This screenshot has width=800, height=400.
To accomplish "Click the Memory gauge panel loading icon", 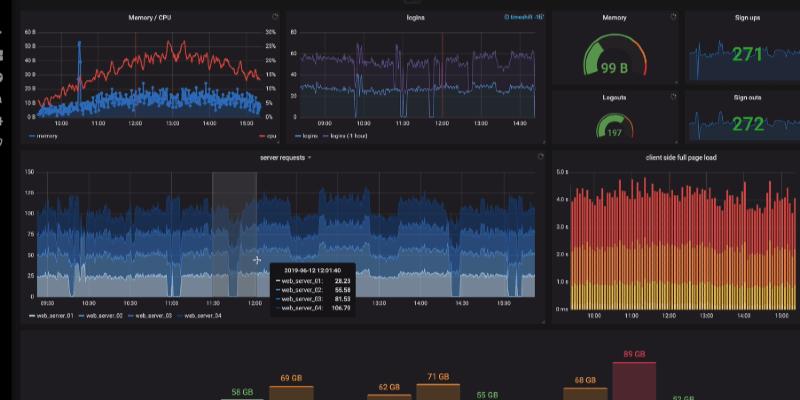I will click(673, 17).
